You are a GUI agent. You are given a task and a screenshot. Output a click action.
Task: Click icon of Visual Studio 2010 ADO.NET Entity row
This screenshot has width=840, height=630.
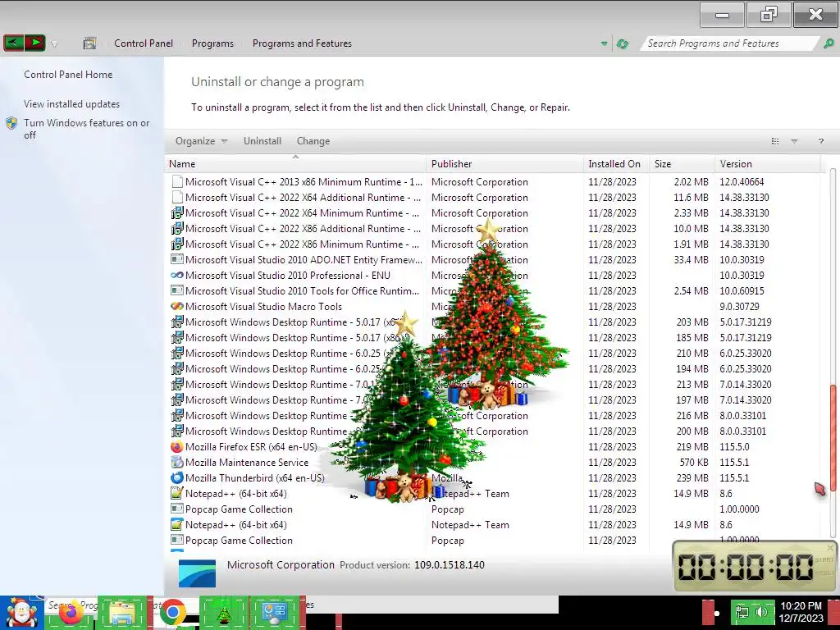(177, 260)
